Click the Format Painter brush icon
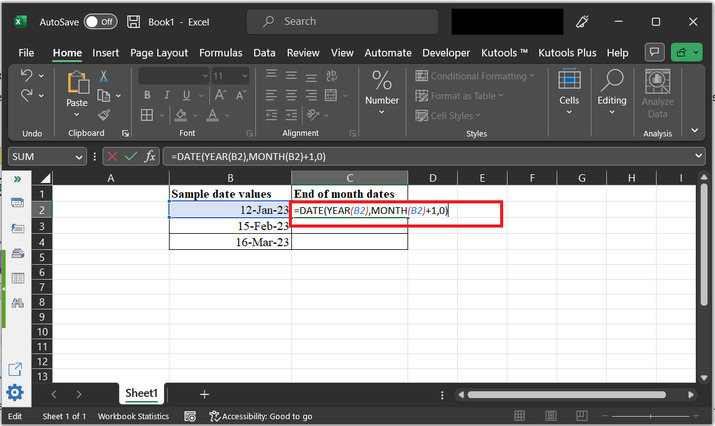The height and width of the screenshot is (426, 715). (104, 114)
